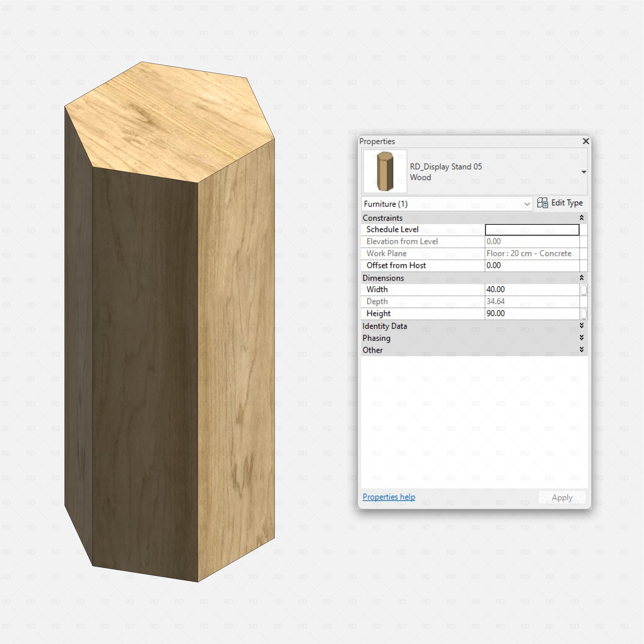
Task: Click the Width value 40.00
Action: point(495,289)
